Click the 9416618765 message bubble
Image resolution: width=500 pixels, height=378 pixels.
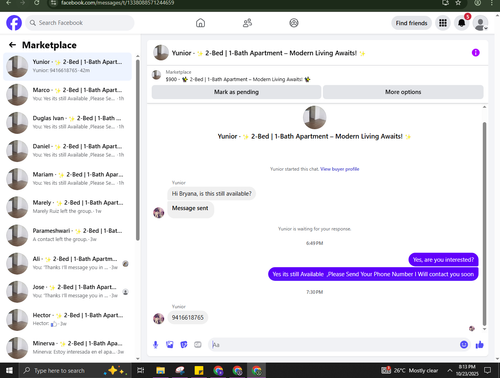coord(188,317)
